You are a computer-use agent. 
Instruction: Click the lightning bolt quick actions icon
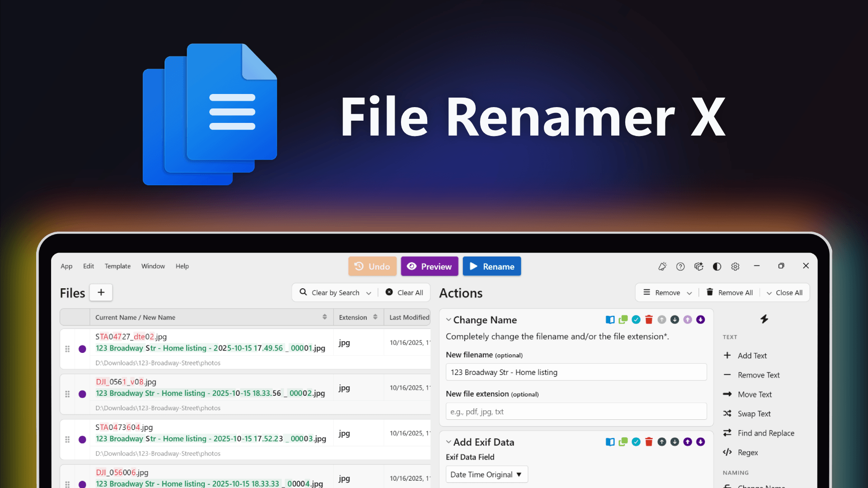pos(764,319)
